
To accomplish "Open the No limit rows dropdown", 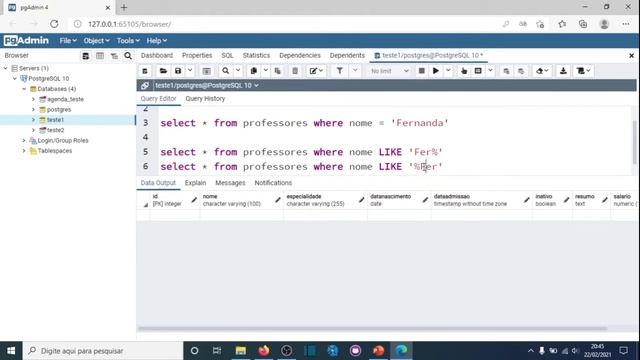I will click(389, 71).
